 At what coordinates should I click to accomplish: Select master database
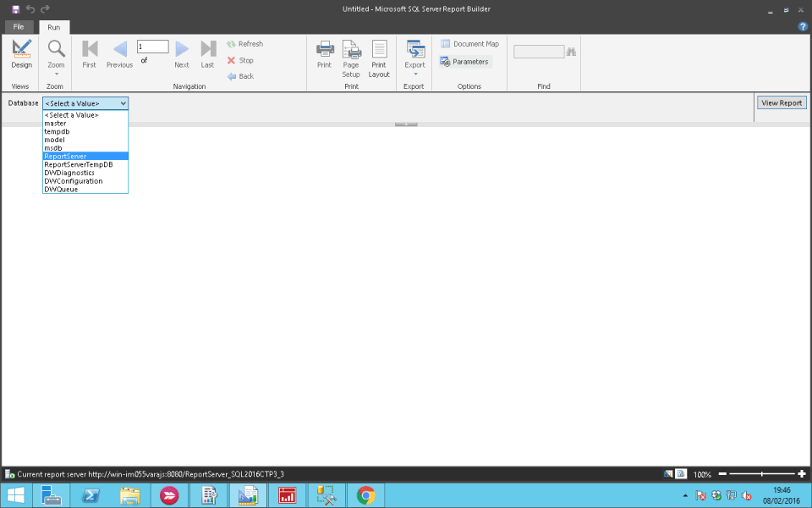[x=85, y=124]
